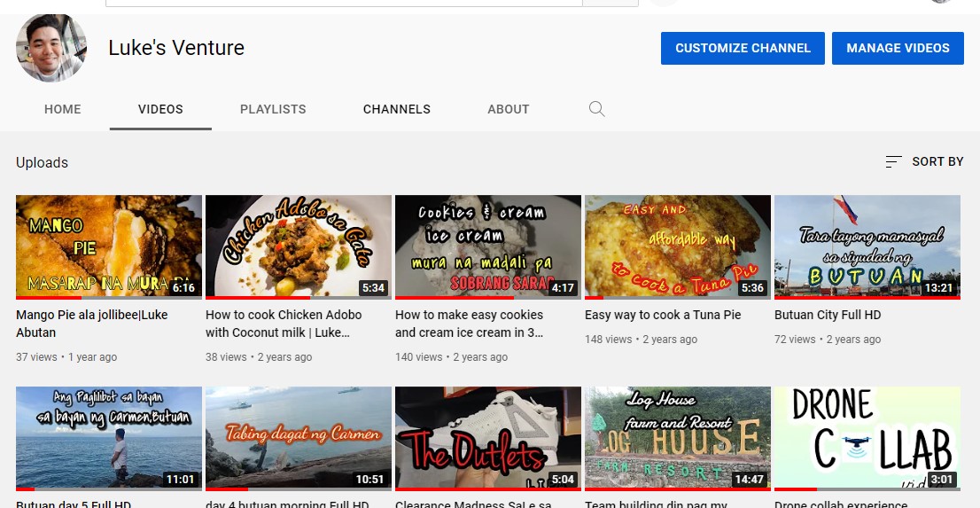Click the 6:16 duration badge

183,288
